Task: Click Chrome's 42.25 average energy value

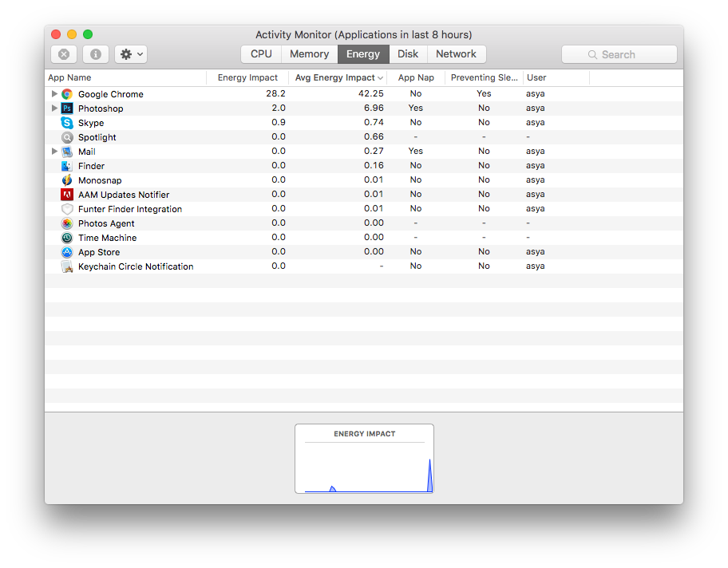Action: 371,94
